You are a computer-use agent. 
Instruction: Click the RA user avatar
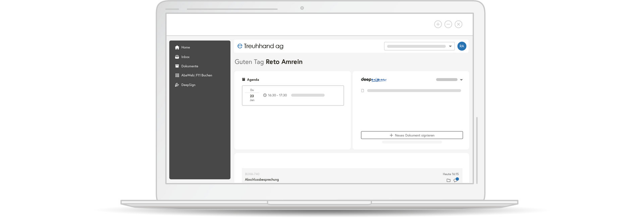(462, 46)
